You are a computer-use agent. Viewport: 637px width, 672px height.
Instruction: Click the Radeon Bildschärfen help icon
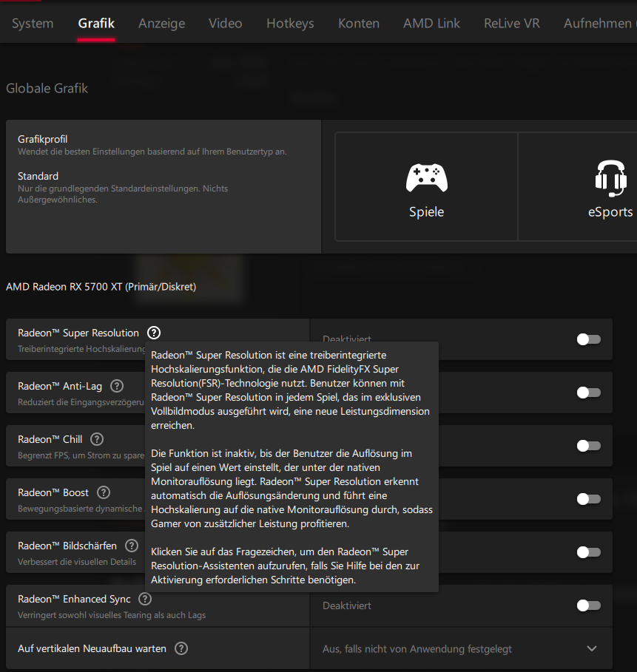click(132, 546)
